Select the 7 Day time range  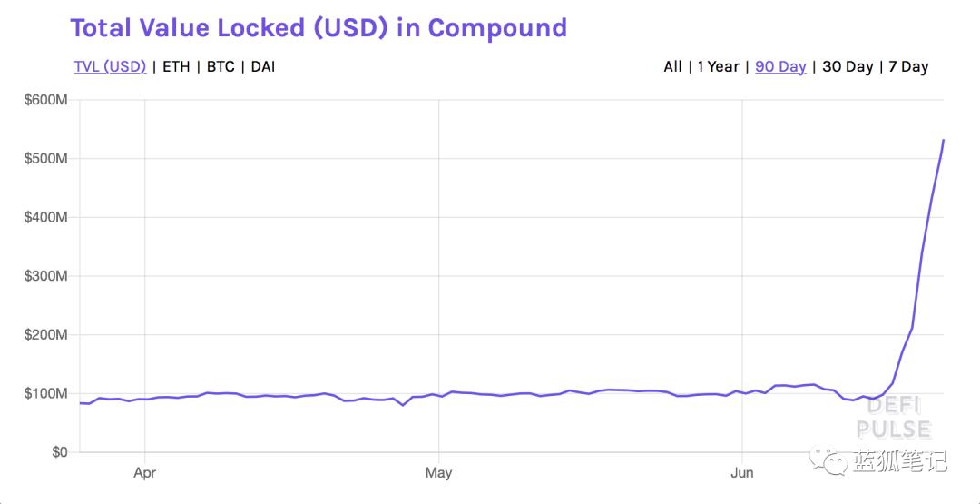[908, 67]
